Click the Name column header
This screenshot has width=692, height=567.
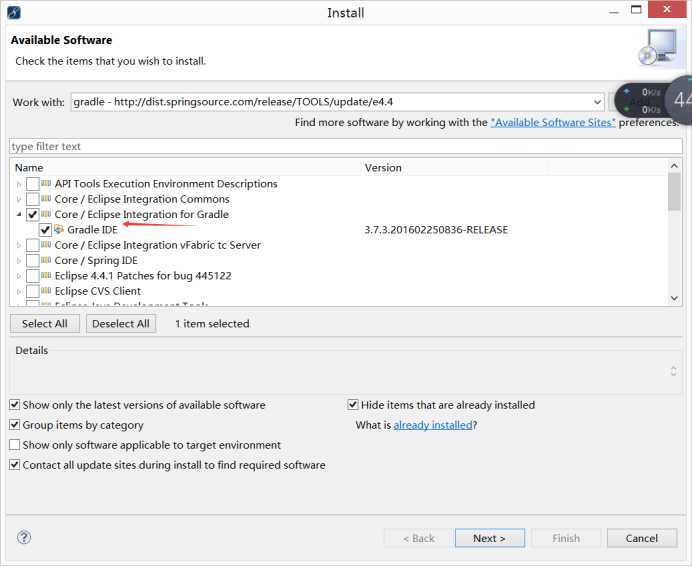point(185,168)
